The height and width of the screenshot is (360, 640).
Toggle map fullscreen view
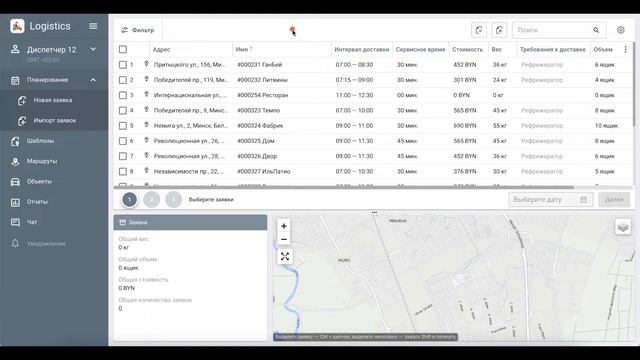[284, 256]
